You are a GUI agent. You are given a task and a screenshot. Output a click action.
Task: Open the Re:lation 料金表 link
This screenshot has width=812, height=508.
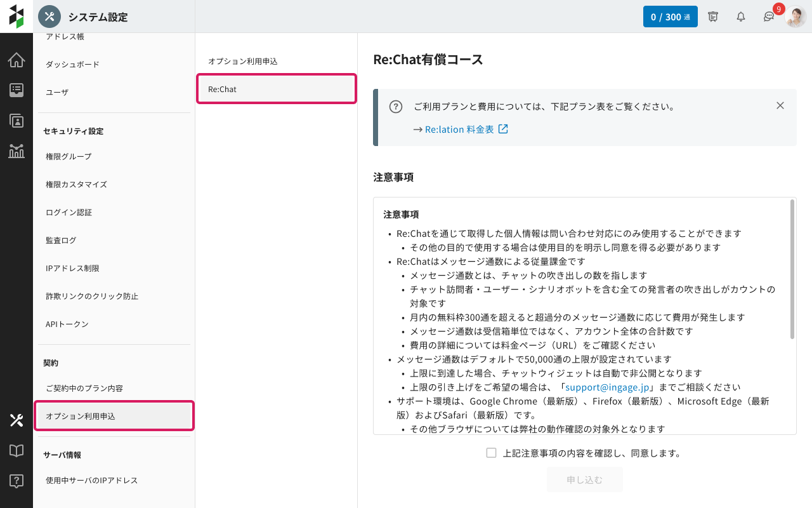click(x=459, y=129)
